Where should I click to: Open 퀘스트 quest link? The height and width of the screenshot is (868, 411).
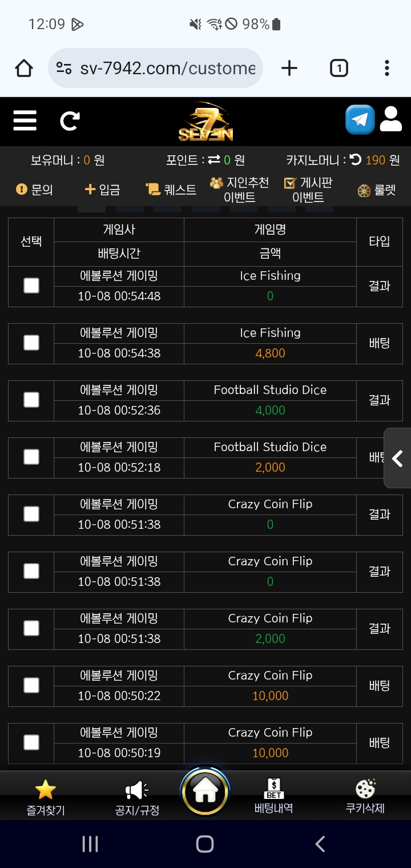coord(171,190)
